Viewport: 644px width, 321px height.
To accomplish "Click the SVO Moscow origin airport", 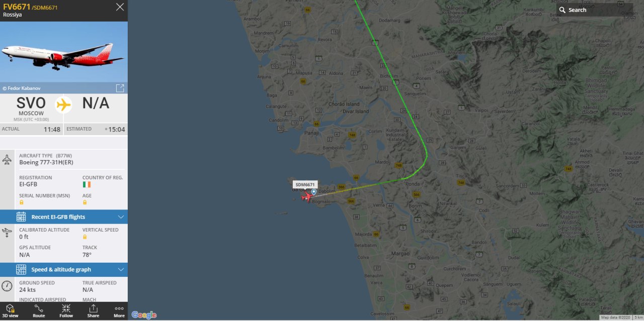I will [x=31, y=106].
